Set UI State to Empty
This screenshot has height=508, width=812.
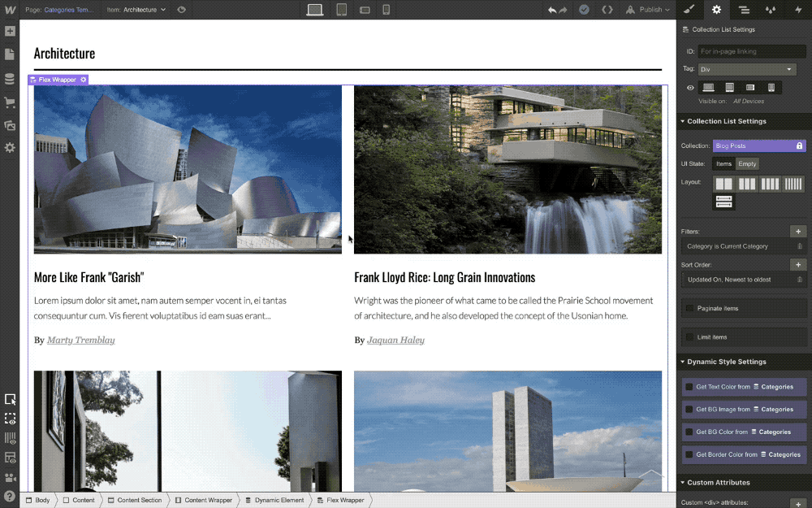pos(747,164)
